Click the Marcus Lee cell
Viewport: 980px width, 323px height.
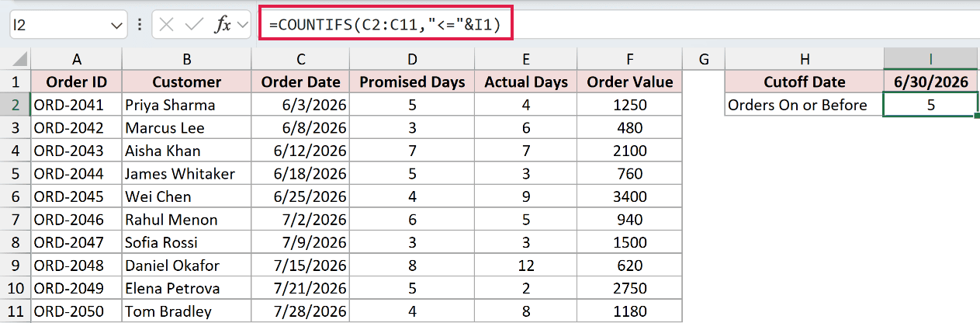(x=187, y=128)
